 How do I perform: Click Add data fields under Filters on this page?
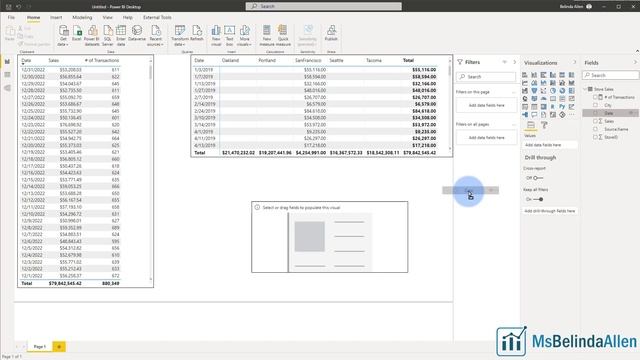(486, 105)
